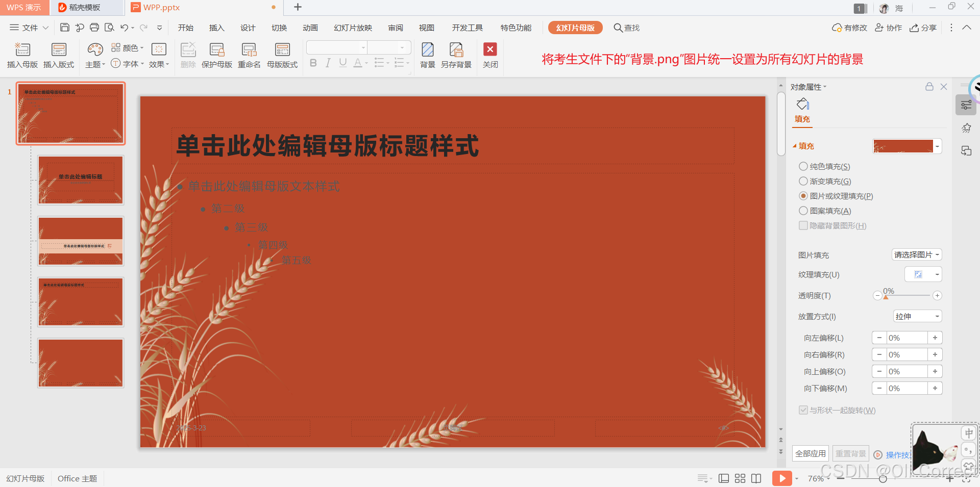This screenshot has height=487, width=980.
Task: Click the Effects (效果) toolbar icon
Action: click(x=159, y=49)
